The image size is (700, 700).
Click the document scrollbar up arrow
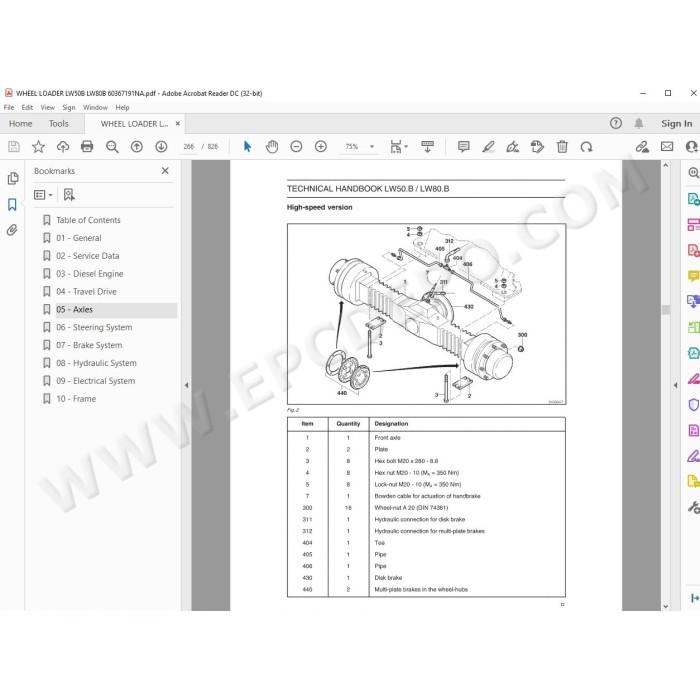click(x=666, y=165)
